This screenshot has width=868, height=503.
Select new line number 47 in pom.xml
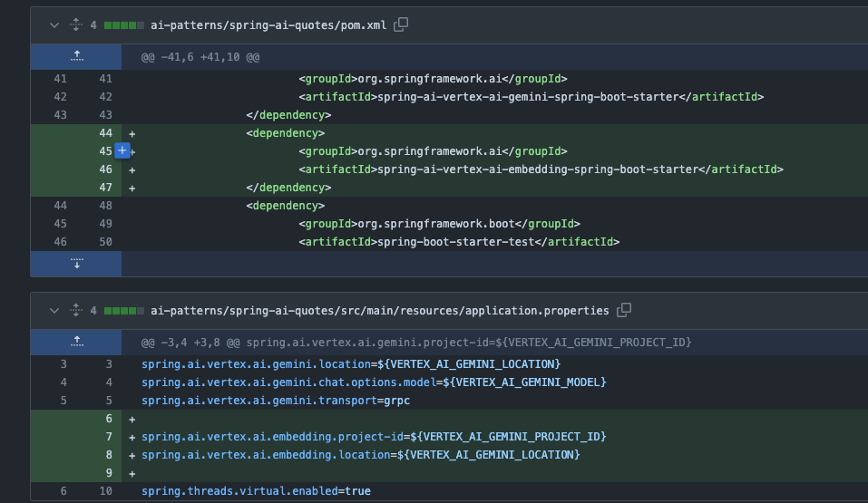point(105,188)
